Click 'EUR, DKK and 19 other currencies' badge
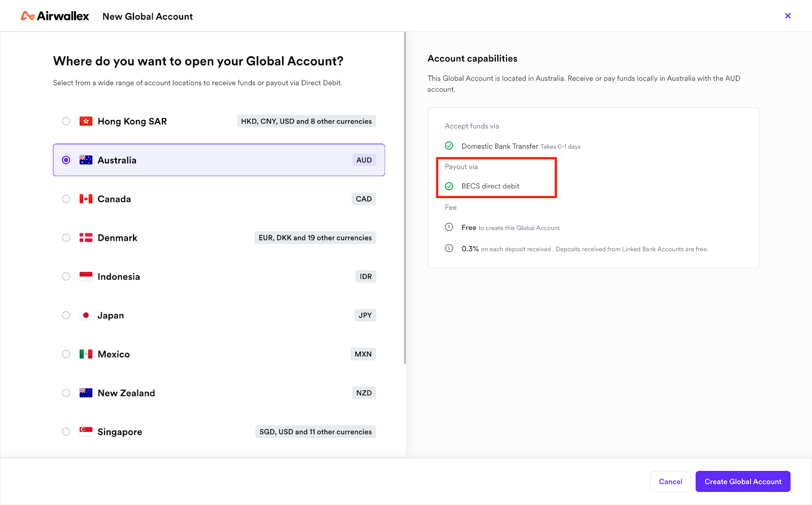This screenshot has height=505, width=812. [x=315, y=238]
